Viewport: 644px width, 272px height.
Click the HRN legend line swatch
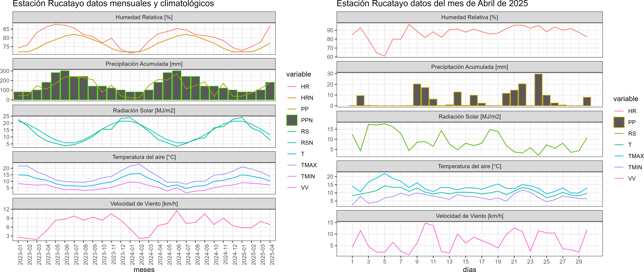coord(292,98)
